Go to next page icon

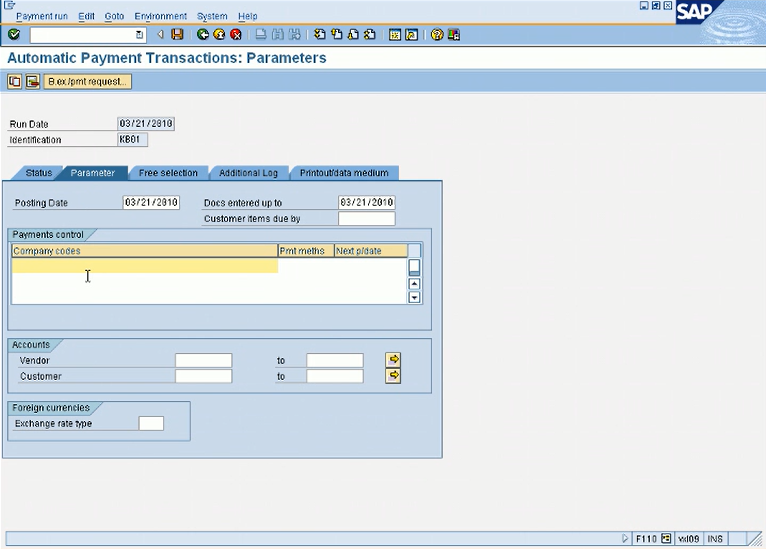(353, 35)
